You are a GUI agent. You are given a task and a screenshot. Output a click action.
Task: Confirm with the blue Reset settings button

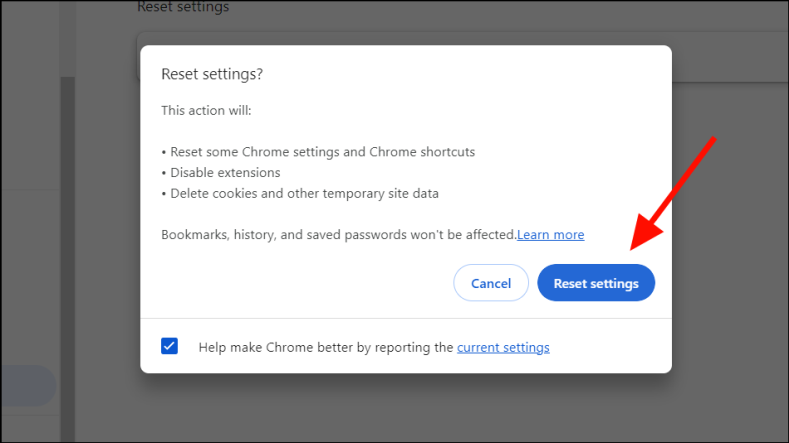pyautogui.click(x=596, y=283)
